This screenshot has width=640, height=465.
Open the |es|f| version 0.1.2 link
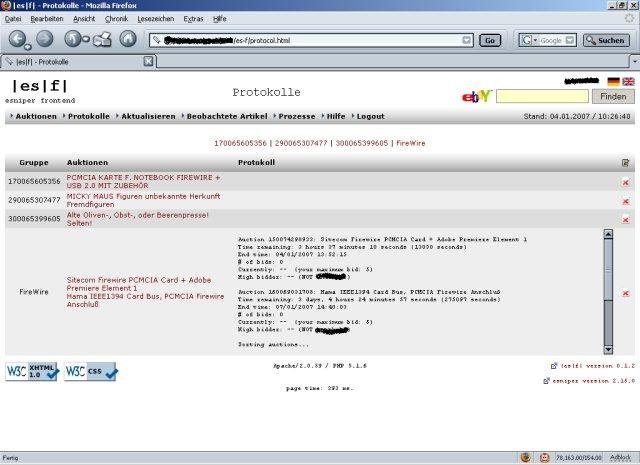tap(598, 366)
